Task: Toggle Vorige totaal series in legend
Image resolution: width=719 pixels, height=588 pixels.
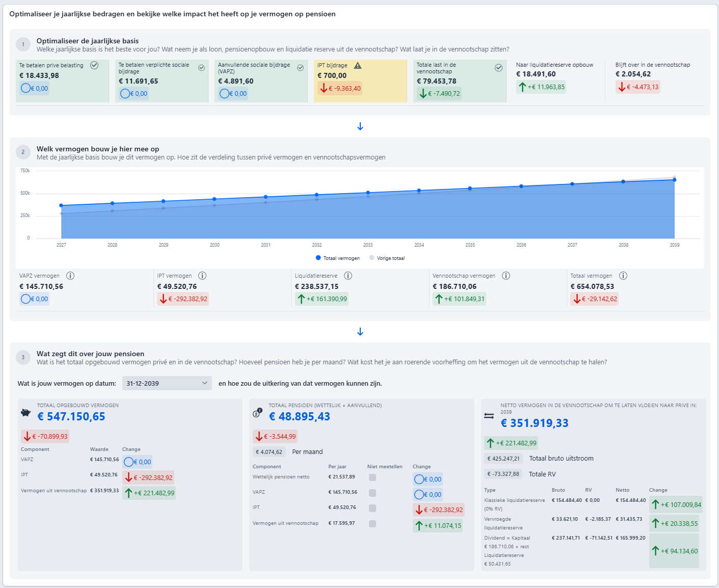Action: 387,258
